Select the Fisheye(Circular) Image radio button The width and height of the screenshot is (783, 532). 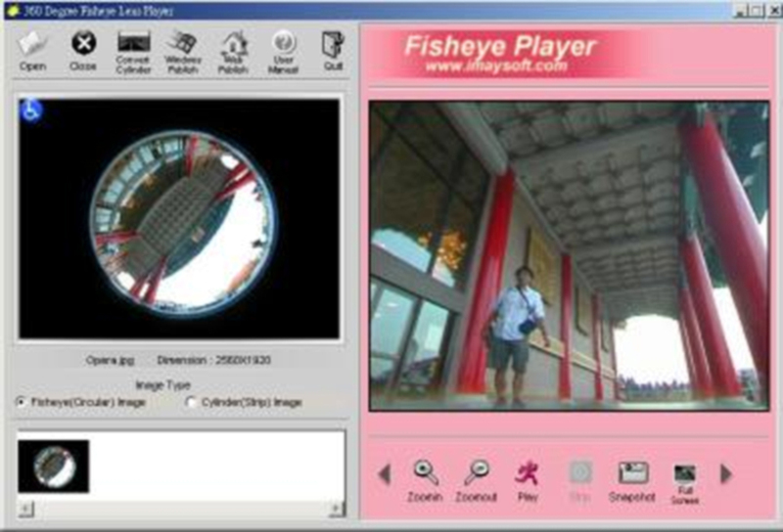coord(22,402)
